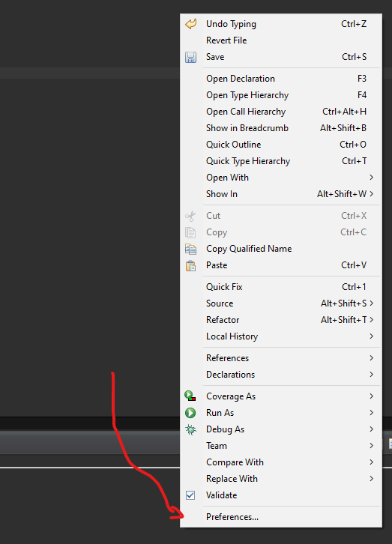The image size is (392, 544).
Task: Click the Cut scissors icon
Action: (x=190, y=216)
